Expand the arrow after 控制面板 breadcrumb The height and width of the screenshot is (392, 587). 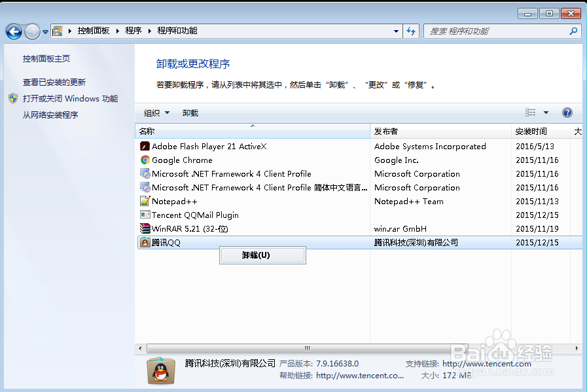click(x=117, y=31)
